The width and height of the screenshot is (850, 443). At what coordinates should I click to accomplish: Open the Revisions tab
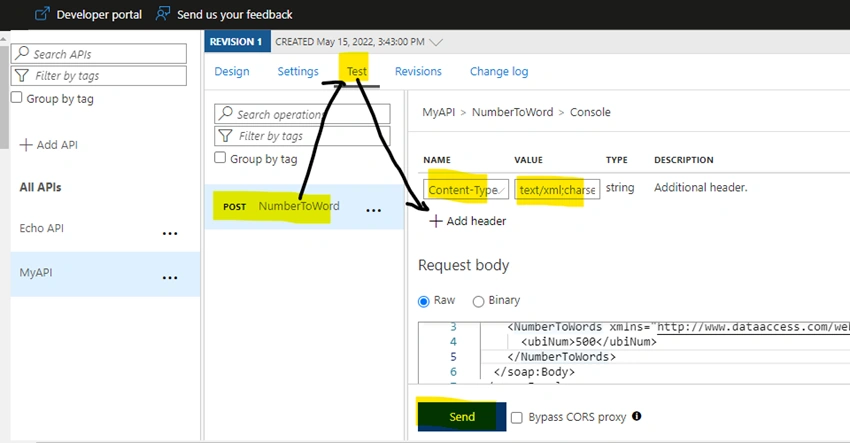[x=418, y=71]
